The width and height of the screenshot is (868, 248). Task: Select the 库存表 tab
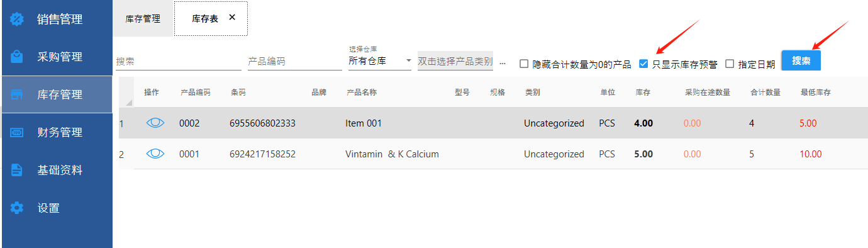(x=205, y=19)
